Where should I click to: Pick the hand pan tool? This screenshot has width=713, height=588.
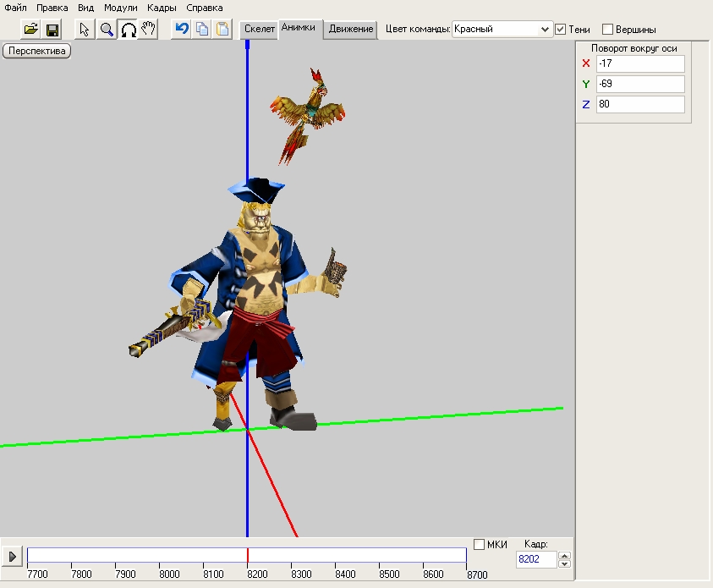coord(148,30)
